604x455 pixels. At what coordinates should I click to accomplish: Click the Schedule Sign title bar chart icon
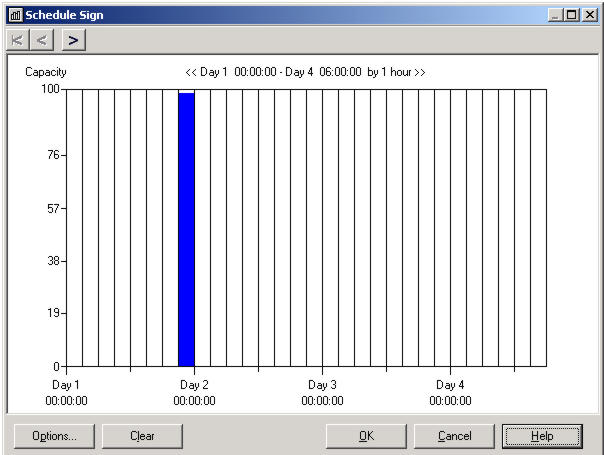pyautogui.click(x=15, y=15)
